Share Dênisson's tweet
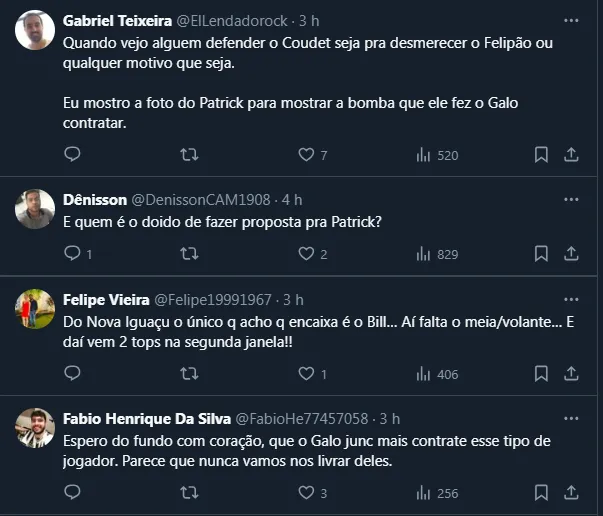The height and width of the screenshot is (516, 603). pos(571,254)
